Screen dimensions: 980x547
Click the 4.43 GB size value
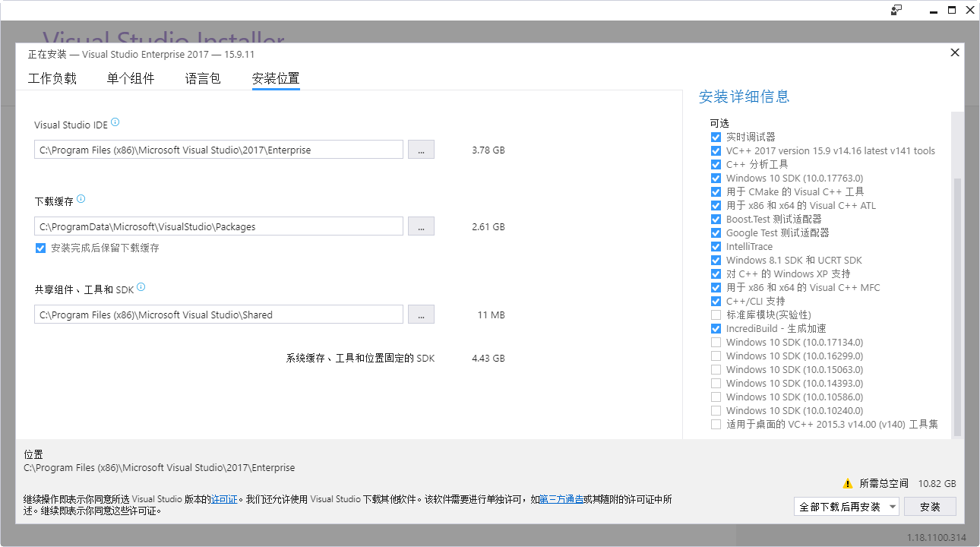coord(488,358)
